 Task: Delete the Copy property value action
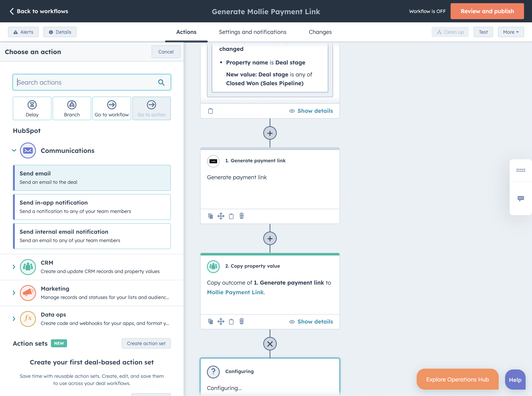pyautogui.click(x=242, y=321)
